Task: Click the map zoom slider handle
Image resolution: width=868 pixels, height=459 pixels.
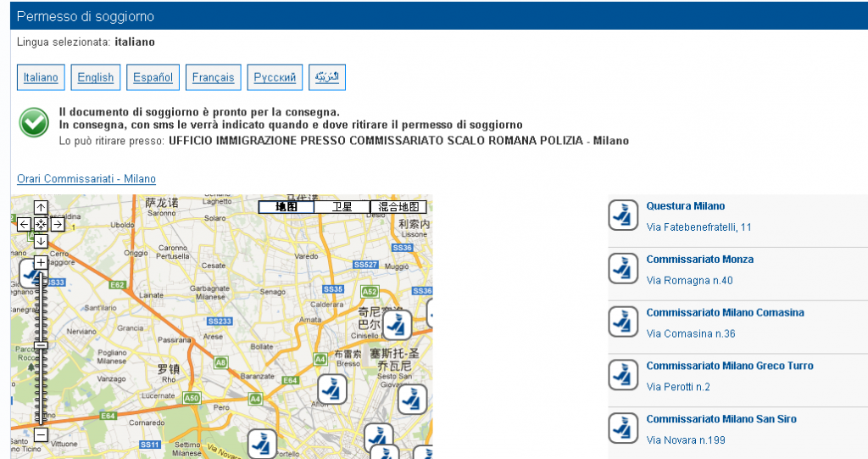Action: point(41,345)
